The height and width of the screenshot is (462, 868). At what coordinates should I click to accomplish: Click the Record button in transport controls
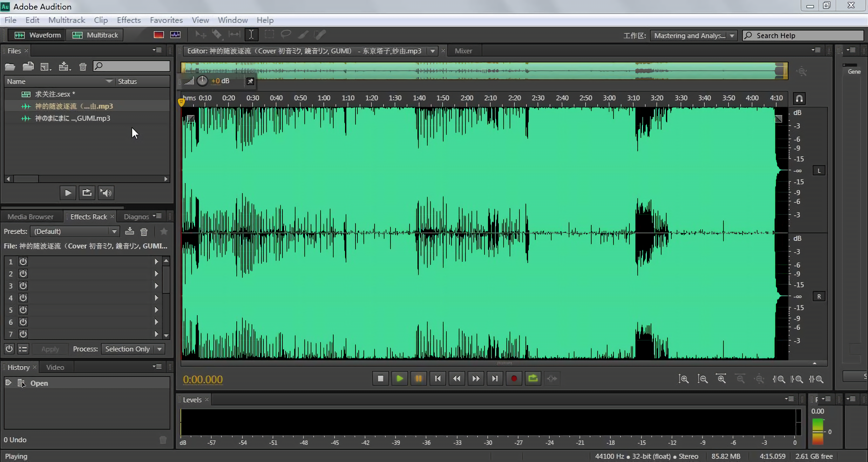tap(513, 378)
